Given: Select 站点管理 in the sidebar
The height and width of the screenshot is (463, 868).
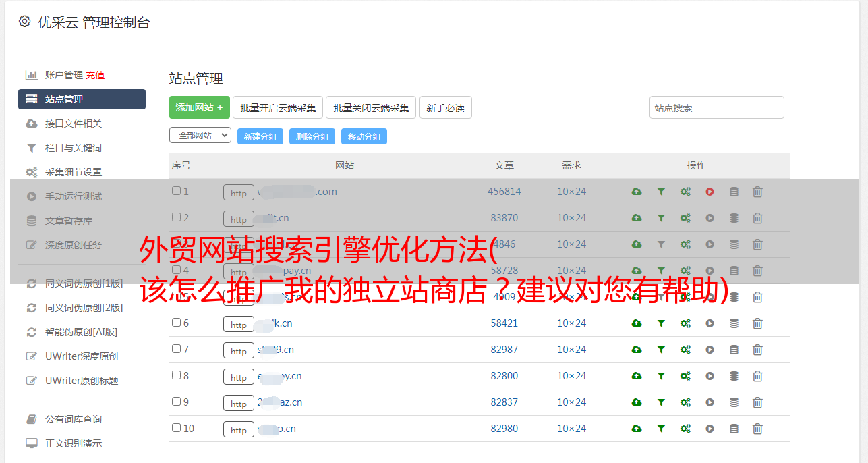Looking at the screenshot, I should 82,99.
